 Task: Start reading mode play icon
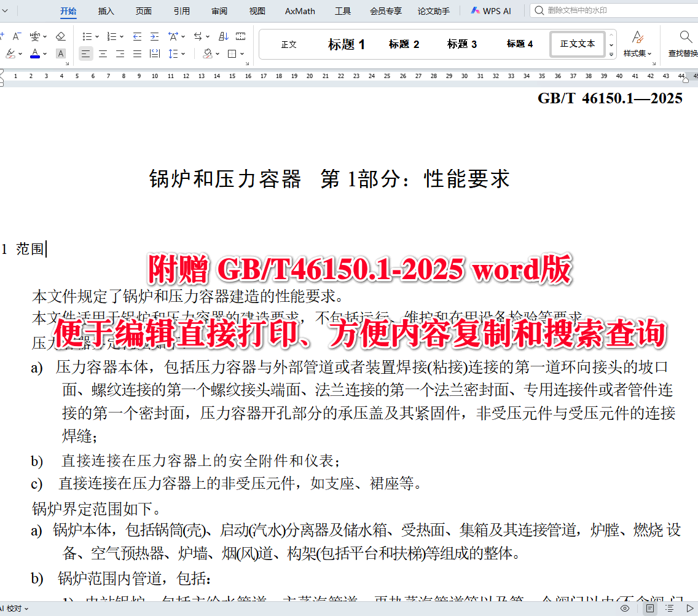pos(690,609)
